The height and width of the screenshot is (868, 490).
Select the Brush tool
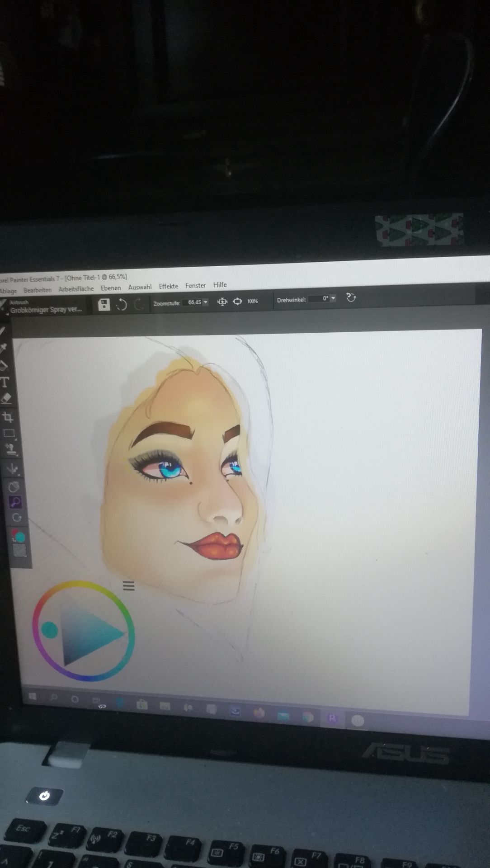(x=2, y=330)
